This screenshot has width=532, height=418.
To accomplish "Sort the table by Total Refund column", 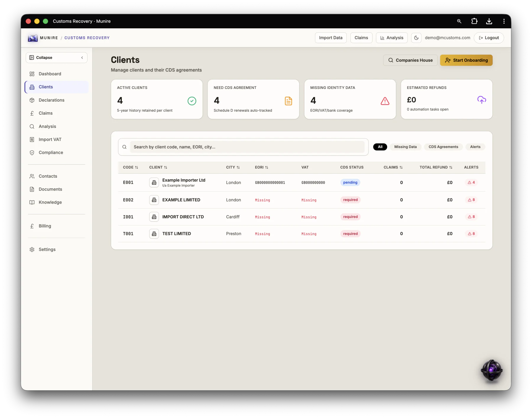I will 436,167.
